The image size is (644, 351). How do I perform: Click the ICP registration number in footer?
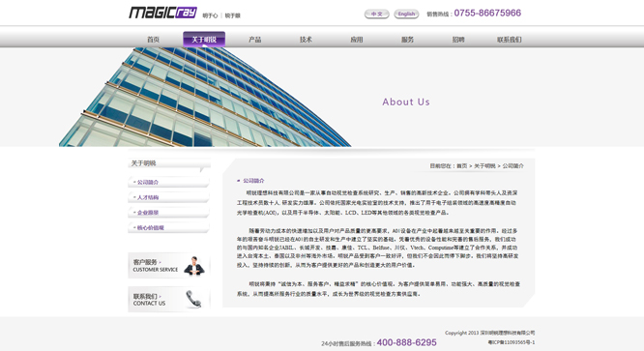[511, 342]
